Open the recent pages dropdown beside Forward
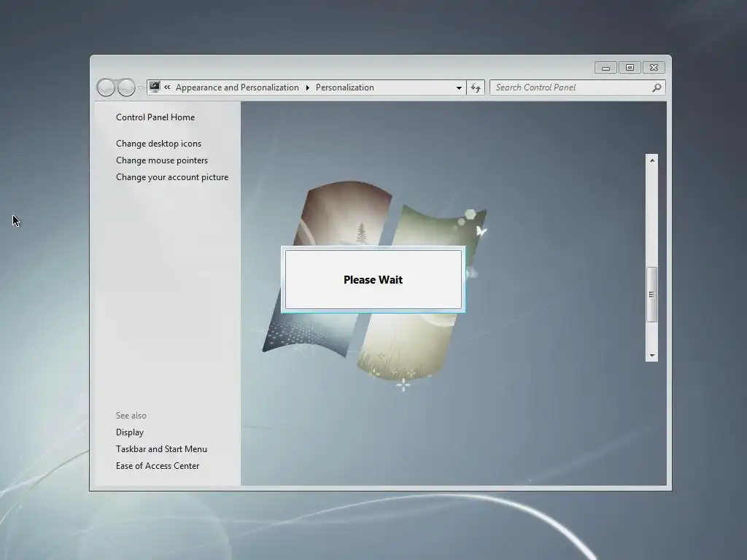This screenshot has height=560, width=747. click(x=141, y=87)
